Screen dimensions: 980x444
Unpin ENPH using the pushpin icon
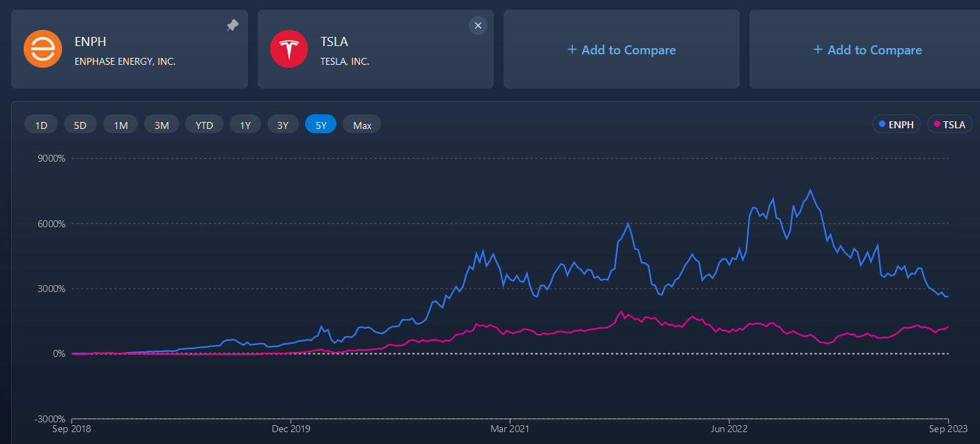[233, 25]
